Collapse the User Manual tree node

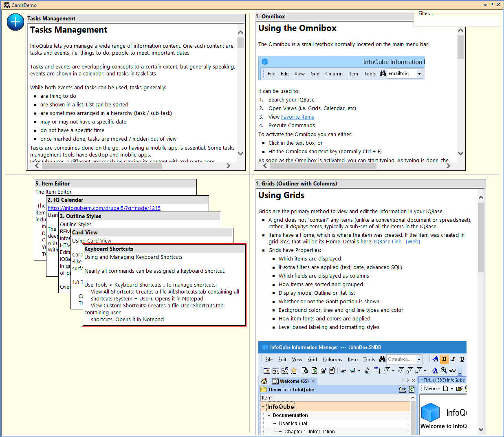(x=275, y=424)
